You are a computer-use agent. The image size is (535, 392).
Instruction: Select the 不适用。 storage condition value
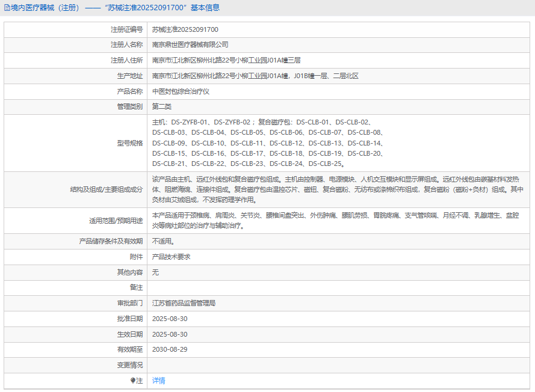coord(164,241)
